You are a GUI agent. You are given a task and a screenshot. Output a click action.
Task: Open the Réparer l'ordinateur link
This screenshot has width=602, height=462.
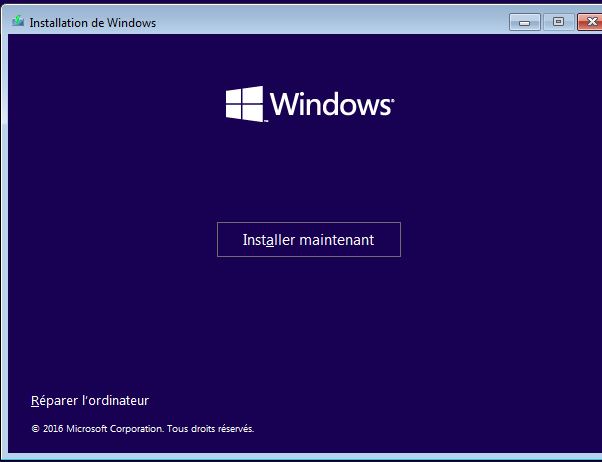90,401
